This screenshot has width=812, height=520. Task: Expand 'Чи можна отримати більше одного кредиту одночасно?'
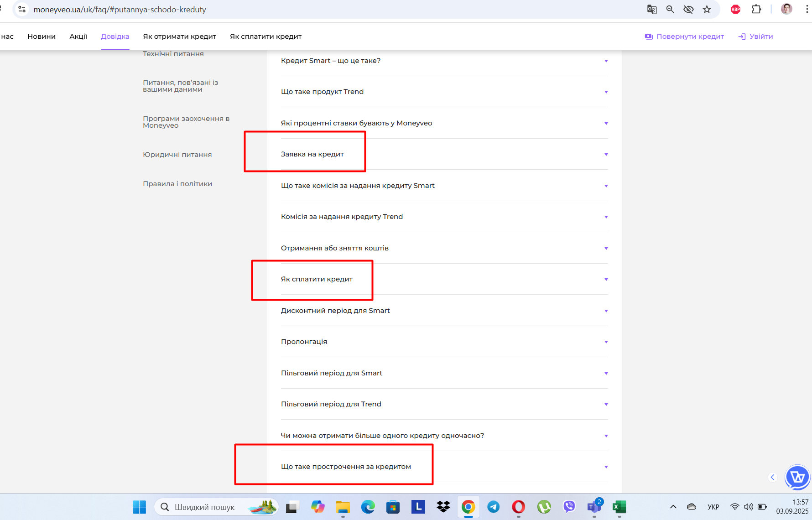tap(444, 436)
